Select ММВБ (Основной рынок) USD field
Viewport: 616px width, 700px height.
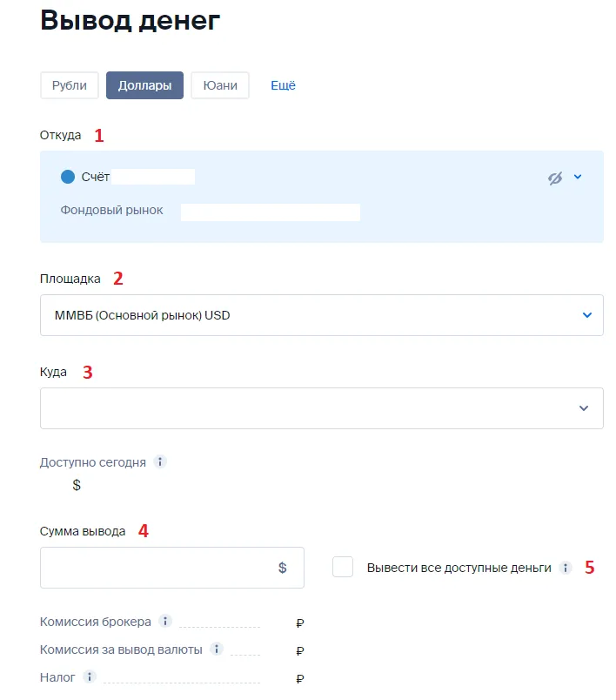click(322, 315)
